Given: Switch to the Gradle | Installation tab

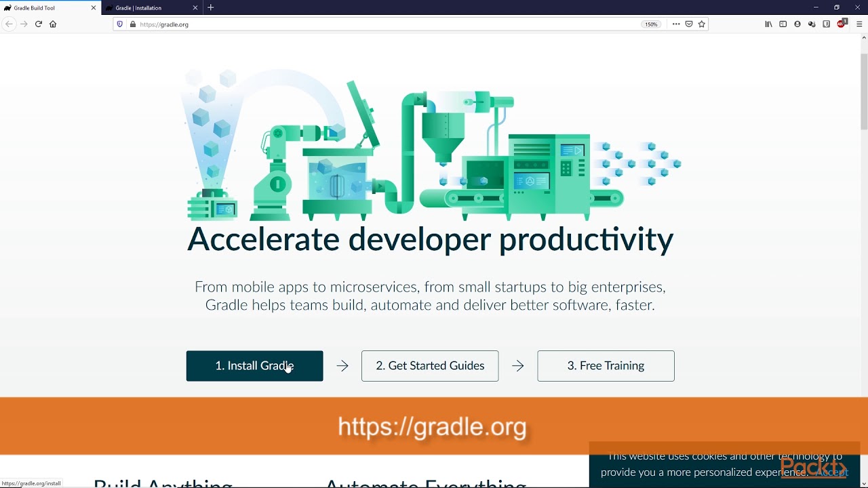Looking at the screenshot, I should click(x=153, y=7).
